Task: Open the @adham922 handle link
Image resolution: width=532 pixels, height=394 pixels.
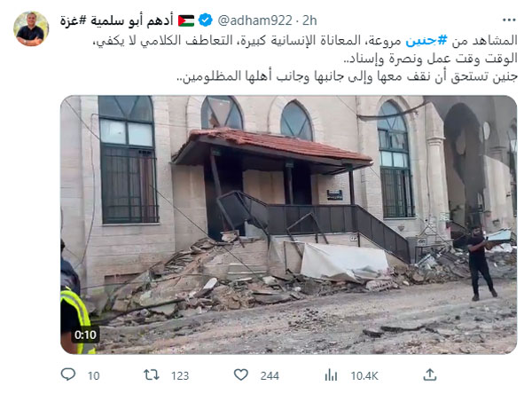Action: coord(254,20)
